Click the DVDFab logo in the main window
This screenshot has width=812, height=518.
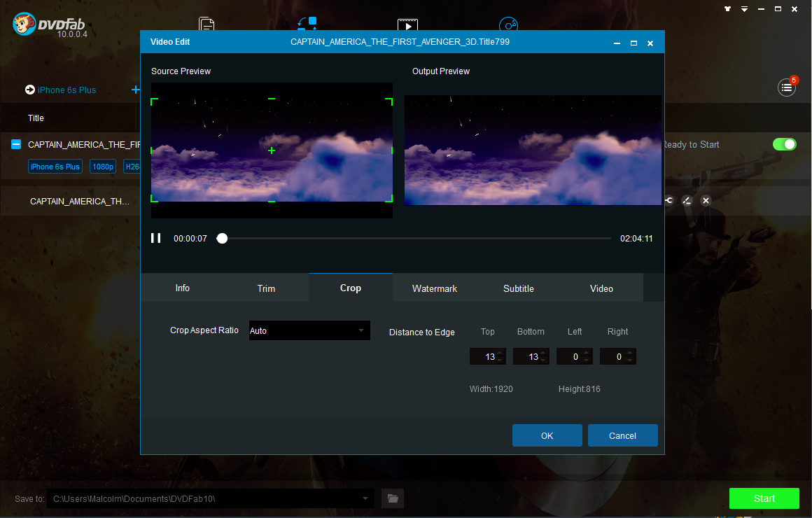tap(50, 24)
